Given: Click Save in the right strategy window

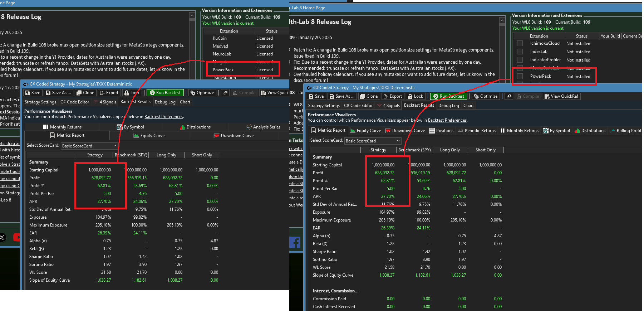Looking at the screenshot, I should tap(316, 96).
